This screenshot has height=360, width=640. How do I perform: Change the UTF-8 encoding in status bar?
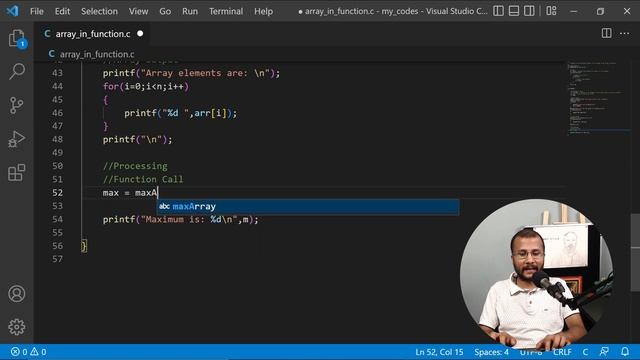tap(531, 351)
